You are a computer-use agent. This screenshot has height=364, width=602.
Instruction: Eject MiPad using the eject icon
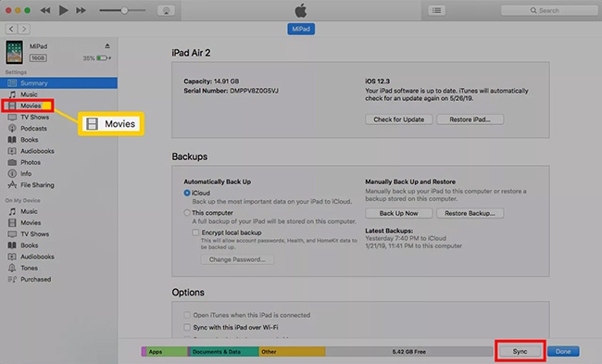(107, 45)
